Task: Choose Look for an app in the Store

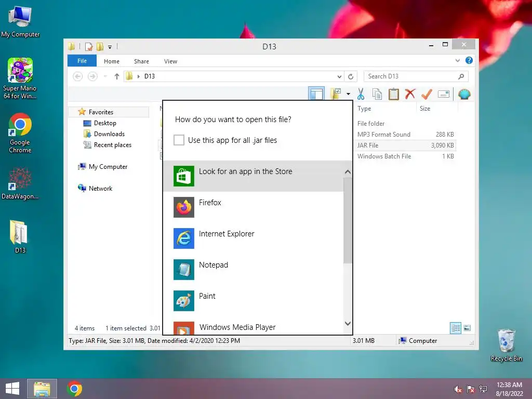Action: pos(253,176)
